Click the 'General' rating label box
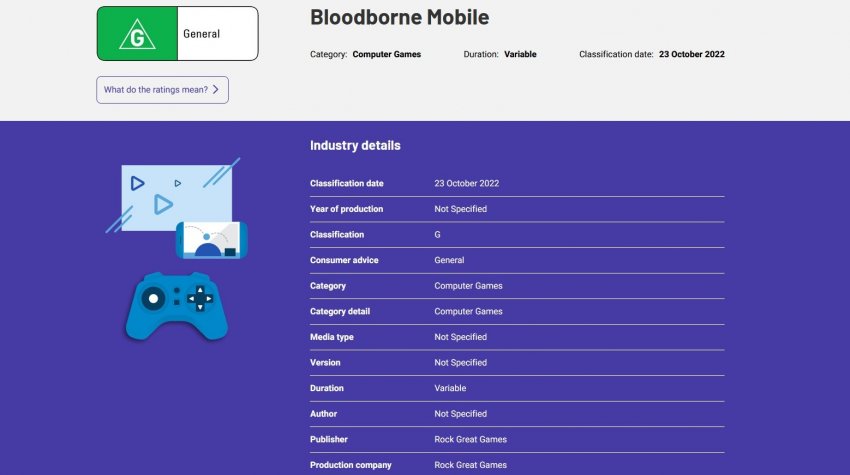 [x=217, y=34]
